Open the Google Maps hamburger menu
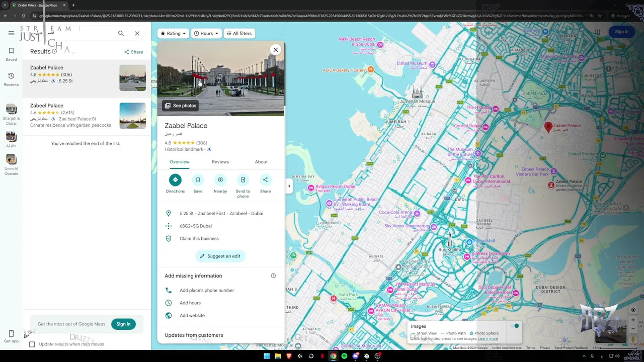The width and height of the screenshot is (644, 362). (11, 33)
